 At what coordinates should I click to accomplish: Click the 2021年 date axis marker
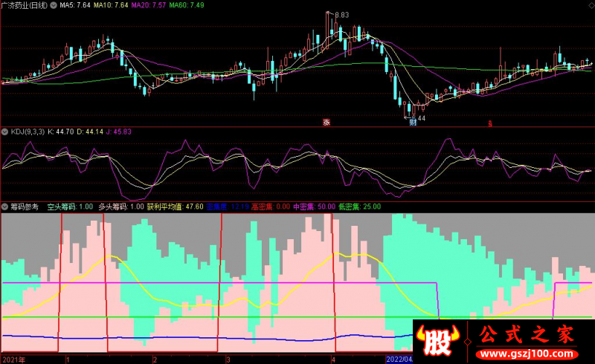tap(14, 360)
